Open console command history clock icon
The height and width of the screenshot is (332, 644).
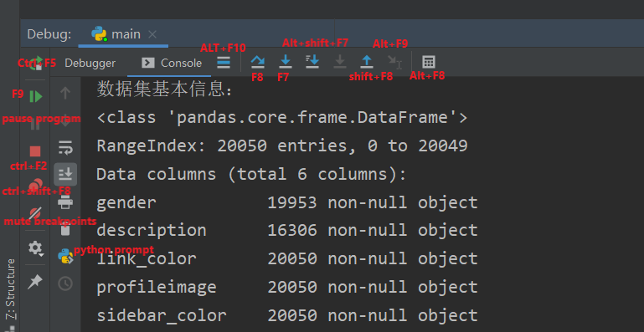click(x=65, y=283)
